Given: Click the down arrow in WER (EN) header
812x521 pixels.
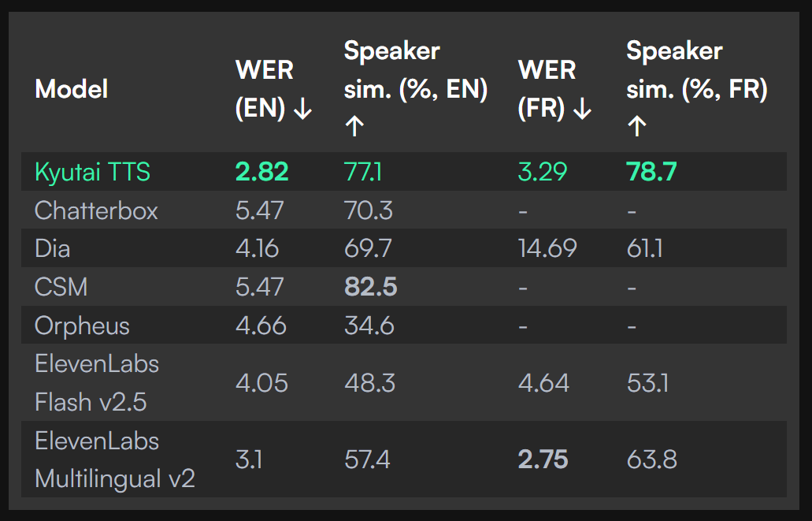Looking at the screenshot, I should pos(302,110).
